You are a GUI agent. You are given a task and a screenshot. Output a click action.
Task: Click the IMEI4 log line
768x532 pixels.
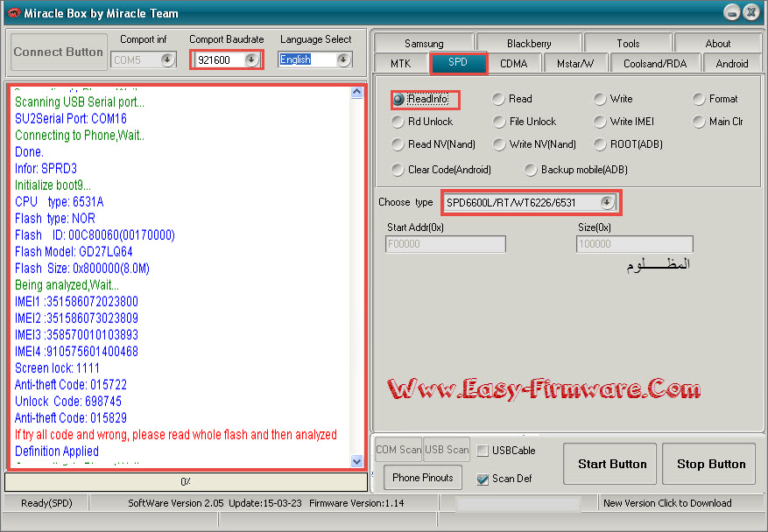coord(76,352)
